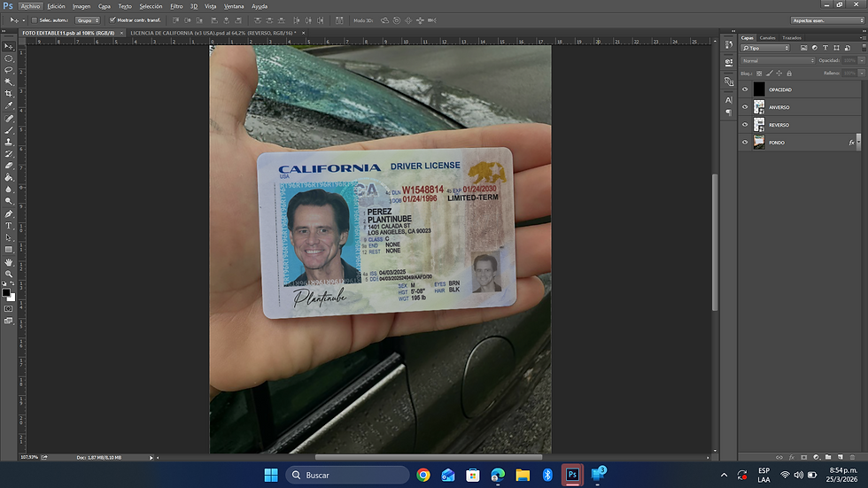Select the Pen tool
The height and width of the screenshot is (488, 868).
(8, 213)
